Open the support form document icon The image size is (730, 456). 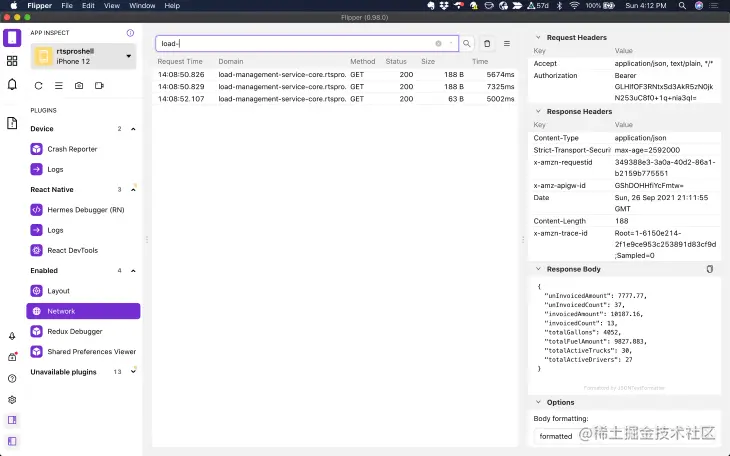click(x=12, y=123)
